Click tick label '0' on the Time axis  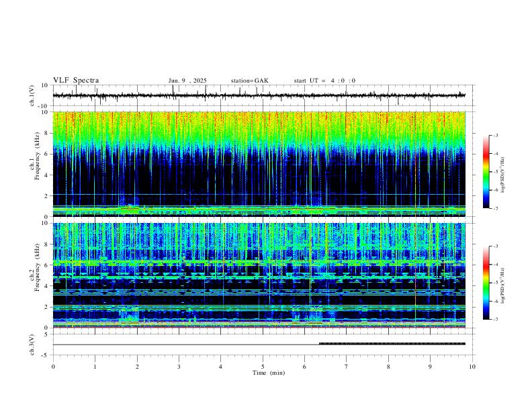(53, 367)
